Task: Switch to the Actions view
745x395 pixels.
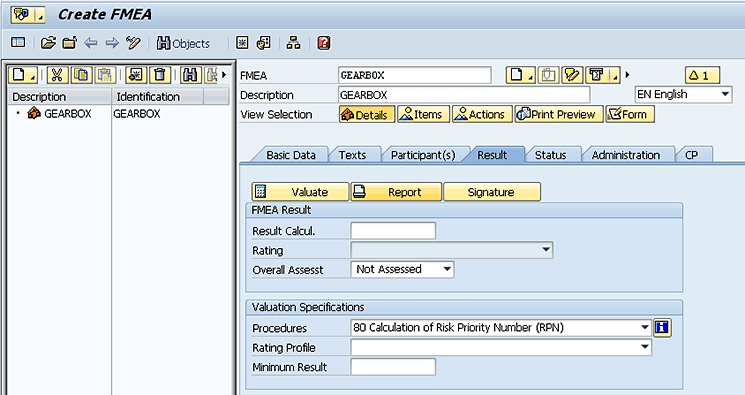Action: coord(482,115)
